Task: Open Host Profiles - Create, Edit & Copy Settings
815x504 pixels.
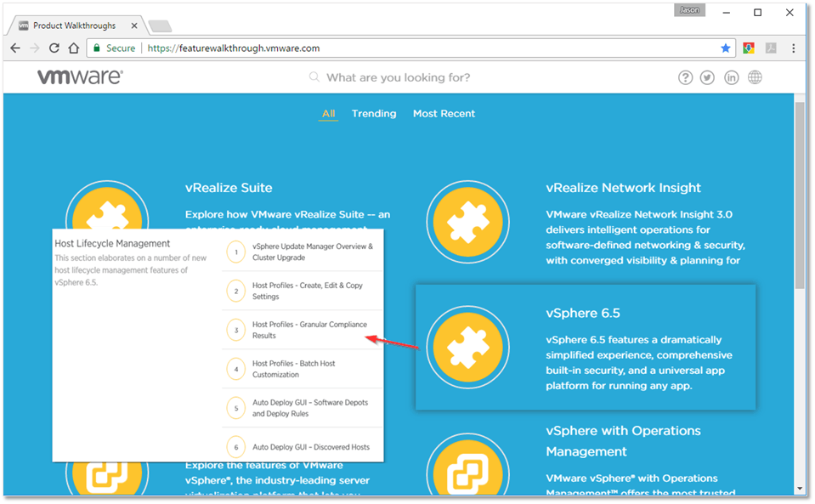Action: [x=307, y=291]
